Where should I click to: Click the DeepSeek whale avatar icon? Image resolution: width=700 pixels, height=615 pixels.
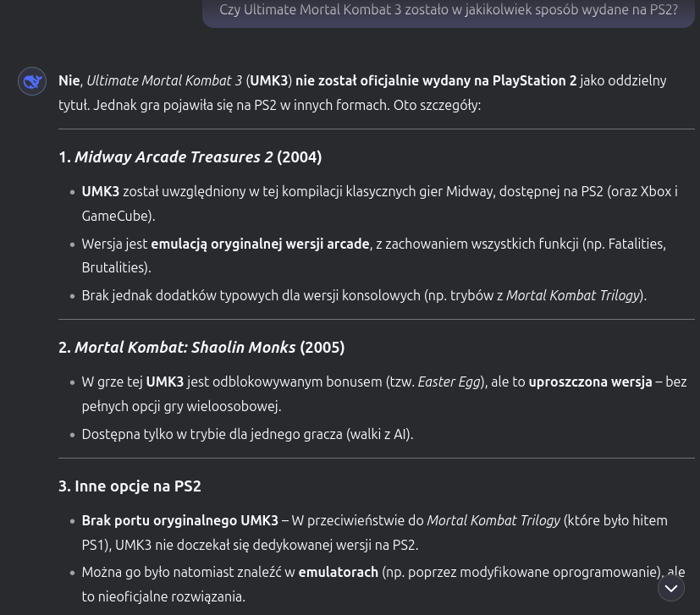click(32, 81)
